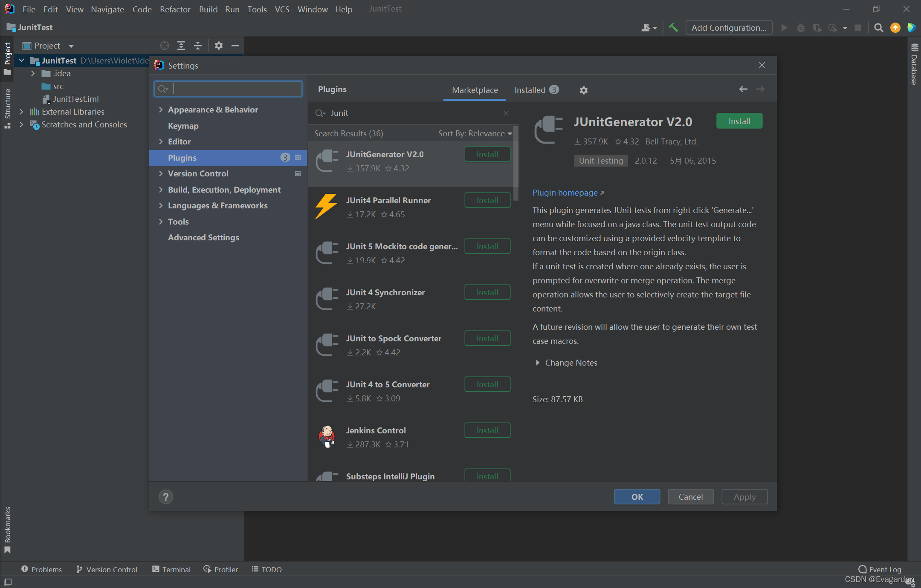Viewport: 921px width, 588px height.
Task: Click the OK button to confirm settings
Action: click(x=636, y=497)
